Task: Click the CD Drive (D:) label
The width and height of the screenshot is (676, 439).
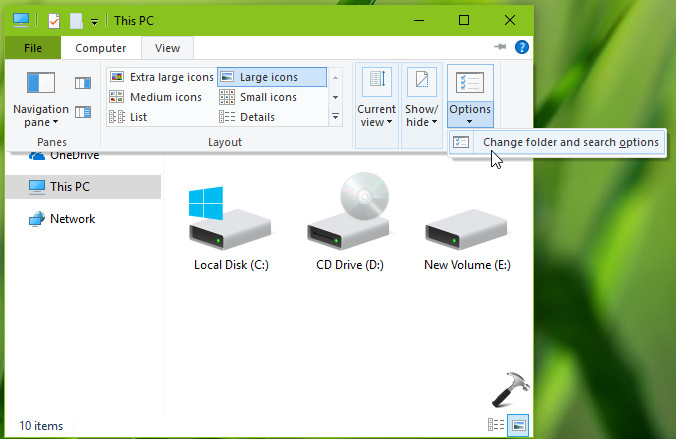Action: (x=350, y=265)
